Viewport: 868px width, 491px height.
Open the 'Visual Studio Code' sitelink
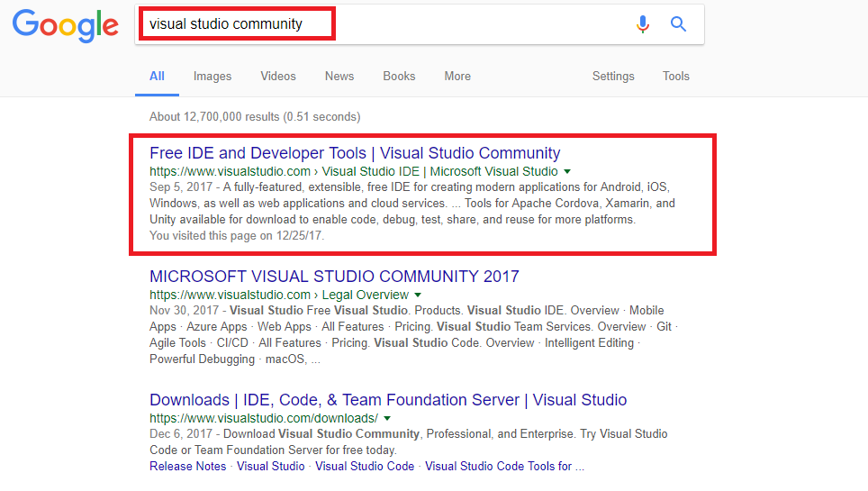tap(365, 466)
